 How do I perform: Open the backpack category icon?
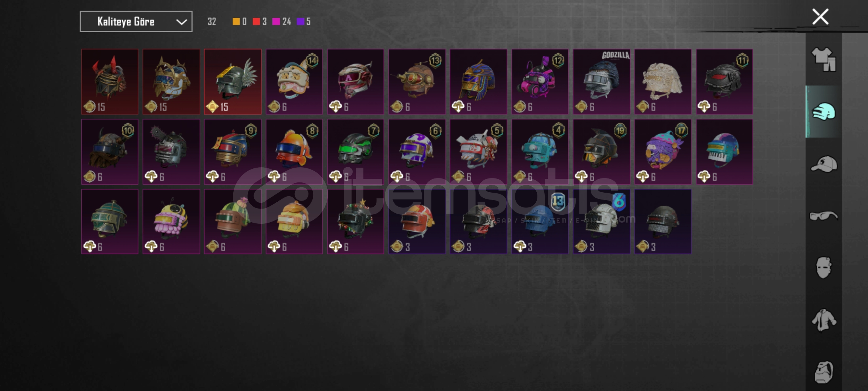click(x=824, y=372)
